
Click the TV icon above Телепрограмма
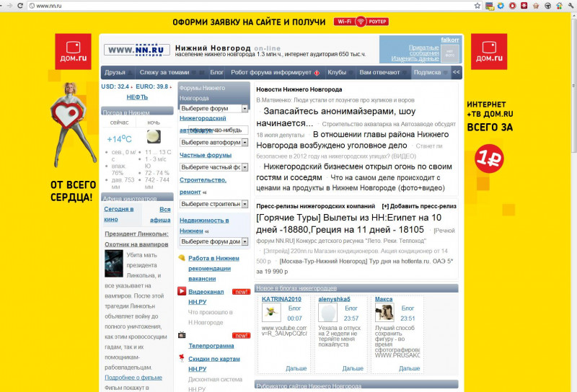[182, 335]
